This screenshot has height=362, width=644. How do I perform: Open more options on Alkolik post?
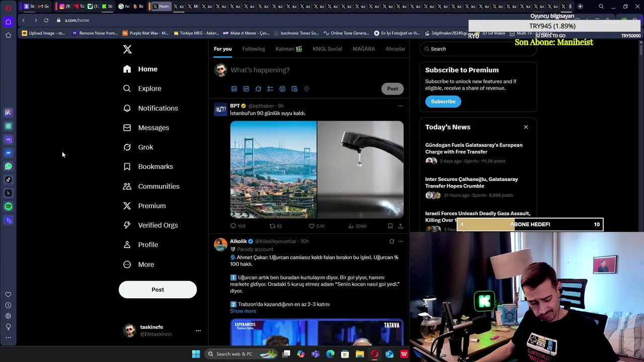click(x=400, y=241)
